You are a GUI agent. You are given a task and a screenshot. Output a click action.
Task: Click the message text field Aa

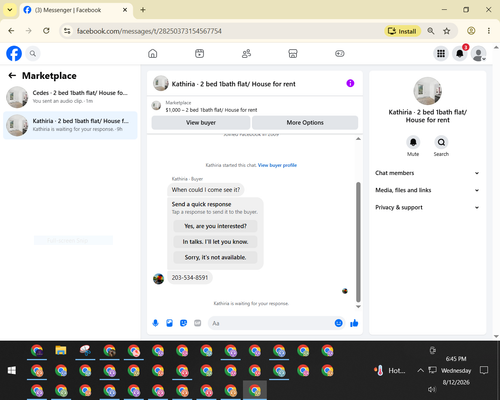(271, 323)
